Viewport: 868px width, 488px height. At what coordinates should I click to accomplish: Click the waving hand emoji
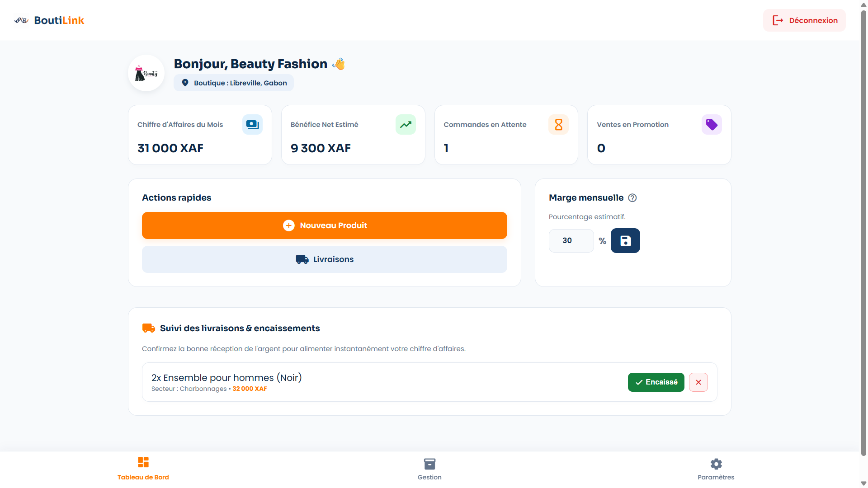339,64
